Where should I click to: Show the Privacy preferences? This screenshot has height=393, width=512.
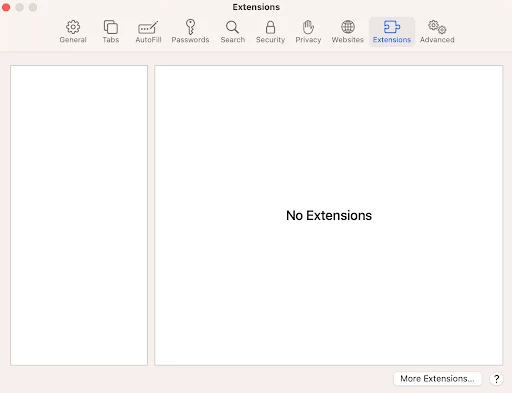[308, 32]
